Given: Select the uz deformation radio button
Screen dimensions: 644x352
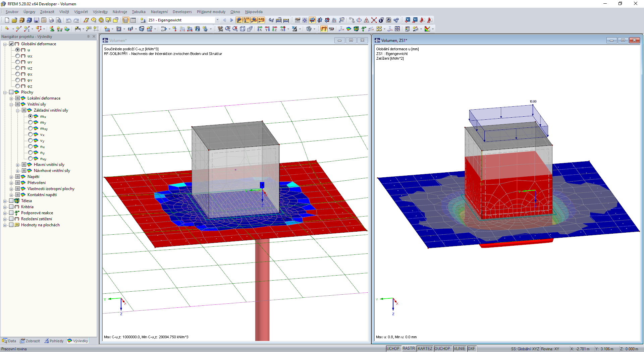Looking at the screenshot, I should point(18,68).
